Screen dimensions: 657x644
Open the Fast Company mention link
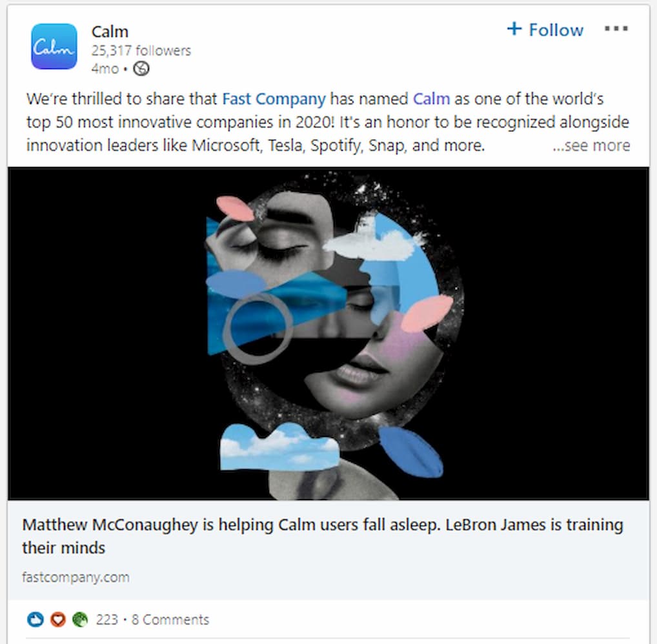click(274, 99)
